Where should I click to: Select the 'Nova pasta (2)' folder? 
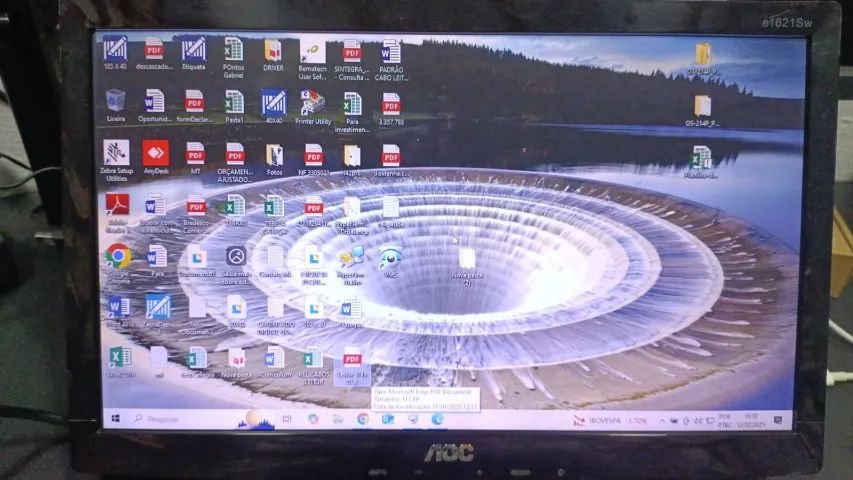[467, 267]
